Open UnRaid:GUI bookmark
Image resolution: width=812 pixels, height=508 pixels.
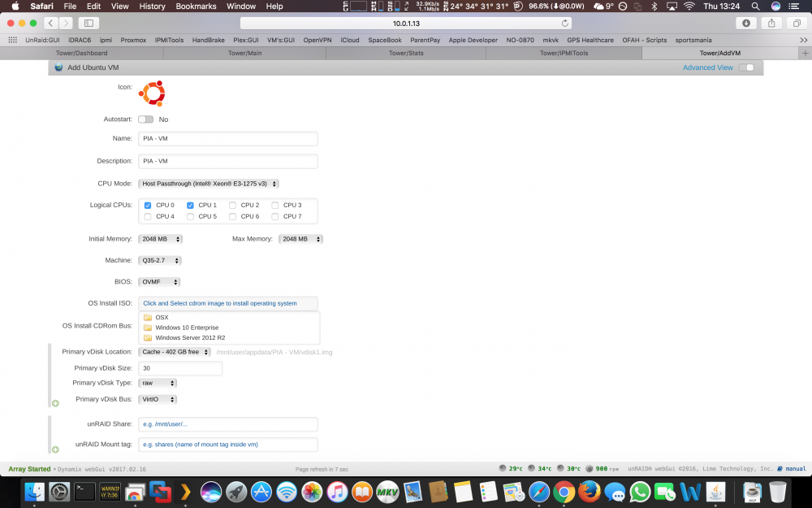click(42, 40)
